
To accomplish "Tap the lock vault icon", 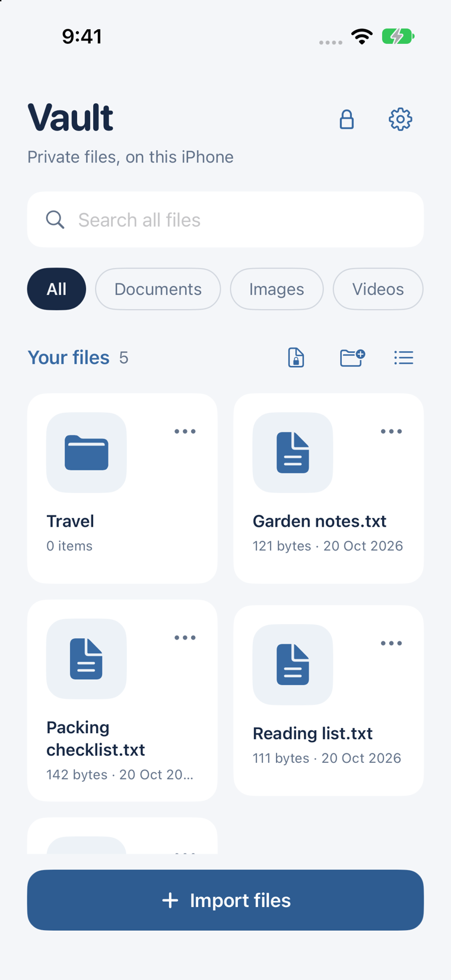I will (347, 119).
